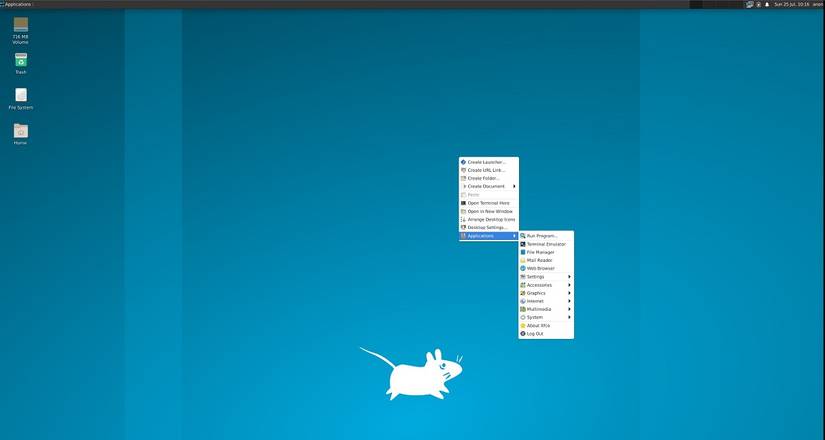Launch Terminal Emulator from the submenu
Viewport: 825px width, 440px height.
point(546,244)
